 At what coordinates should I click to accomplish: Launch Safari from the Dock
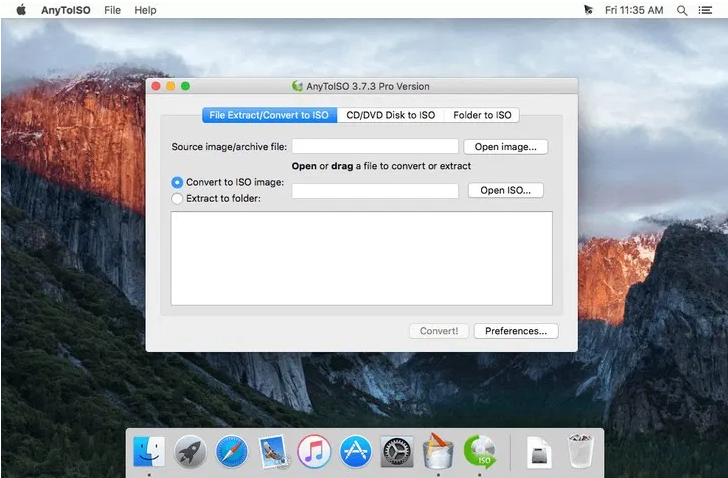pyautogui.click(x=232, y=452)
